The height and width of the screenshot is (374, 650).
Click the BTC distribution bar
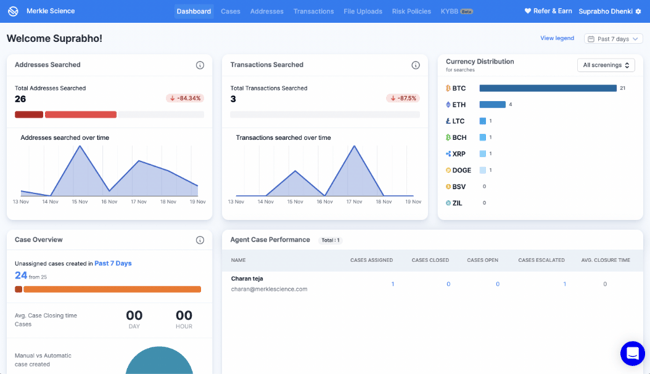click(548, 88)
